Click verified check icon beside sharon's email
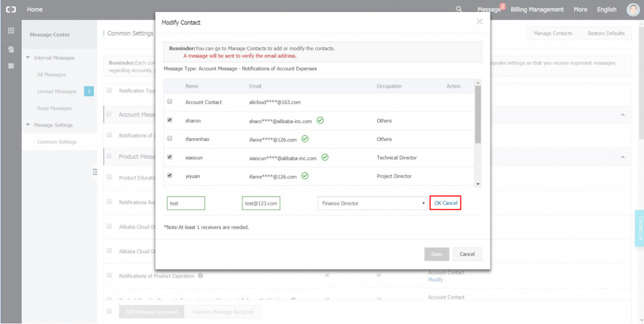Viewport: 644px width, 324px height. [320, 120]
